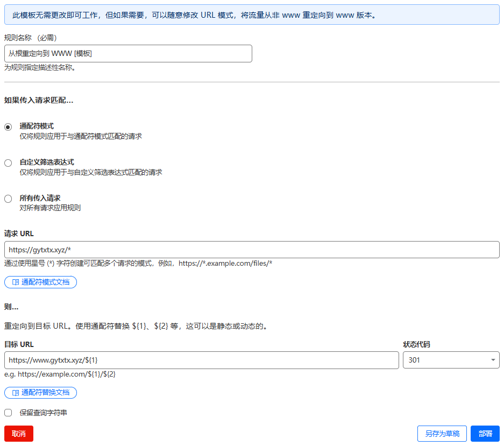Focus the 规则名称 input field

128,53
